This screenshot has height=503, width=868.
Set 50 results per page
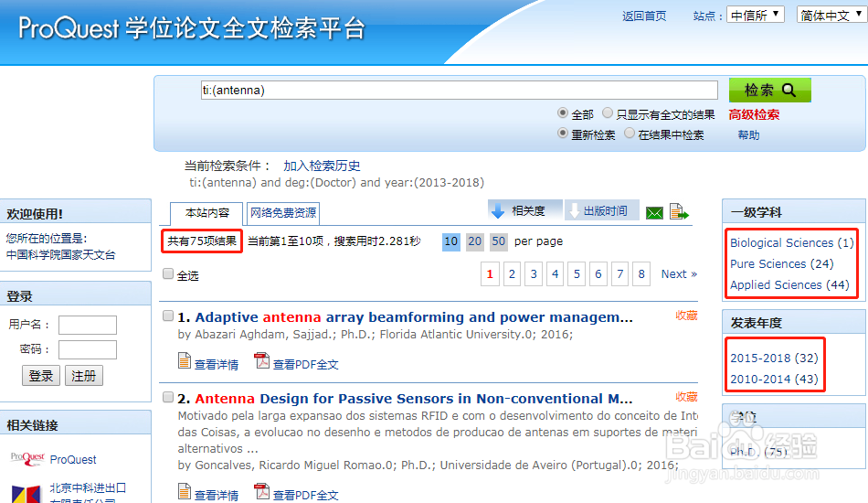[x=498, y=241]
